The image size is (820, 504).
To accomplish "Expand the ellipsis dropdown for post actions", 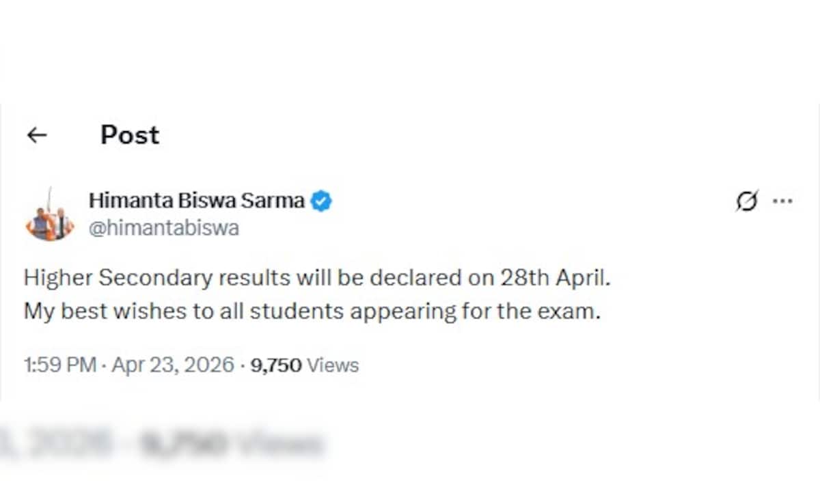I will coord(782,201).
